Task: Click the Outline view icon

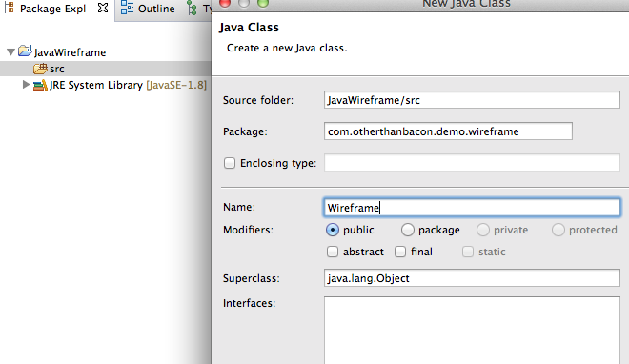Action: click(127, 8)
